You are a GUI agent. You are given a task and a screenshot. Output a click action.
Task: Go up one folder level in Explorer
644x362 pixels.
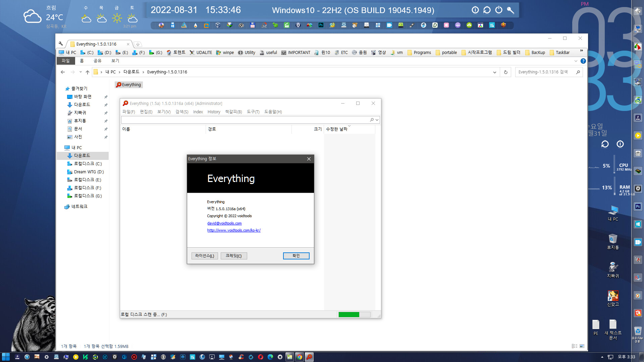pyautogui.click(x=88, y=72)
